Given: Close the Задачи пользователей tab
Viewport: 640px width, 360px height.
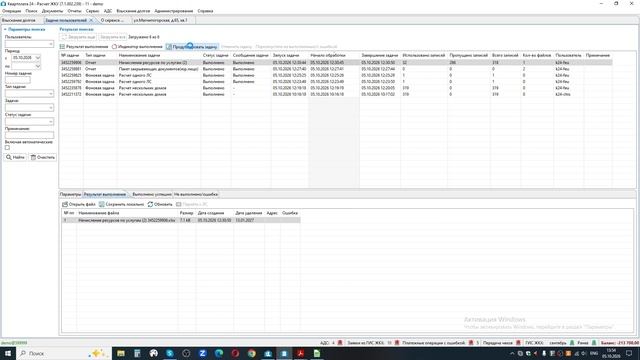Looking at the screenshot, I should 91,20.
